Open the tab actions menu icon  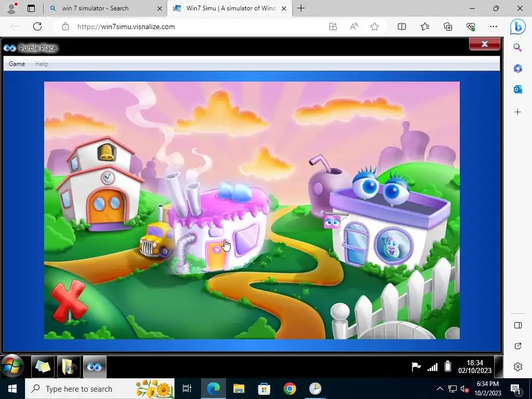click(31, 8)
